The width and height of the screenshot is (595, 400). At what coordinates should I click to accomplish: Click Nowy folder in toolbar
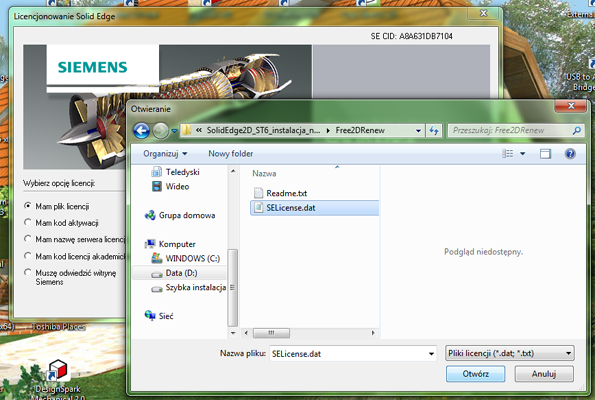(230, 154)
